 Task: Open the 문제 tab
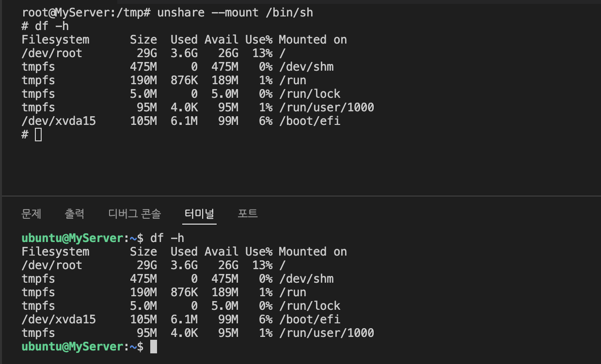pos(32,213)
